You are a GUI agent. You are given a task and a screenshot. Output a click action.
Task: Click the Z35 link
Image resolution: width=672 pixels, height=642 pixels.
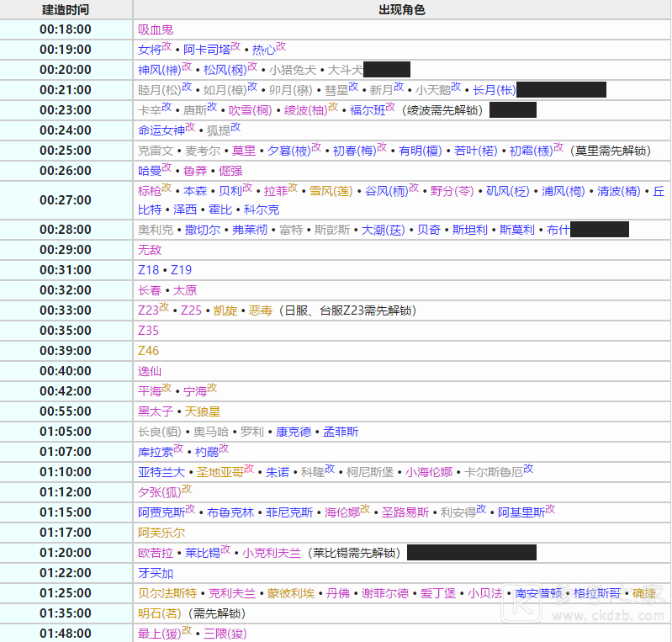[x=148, y=331]
